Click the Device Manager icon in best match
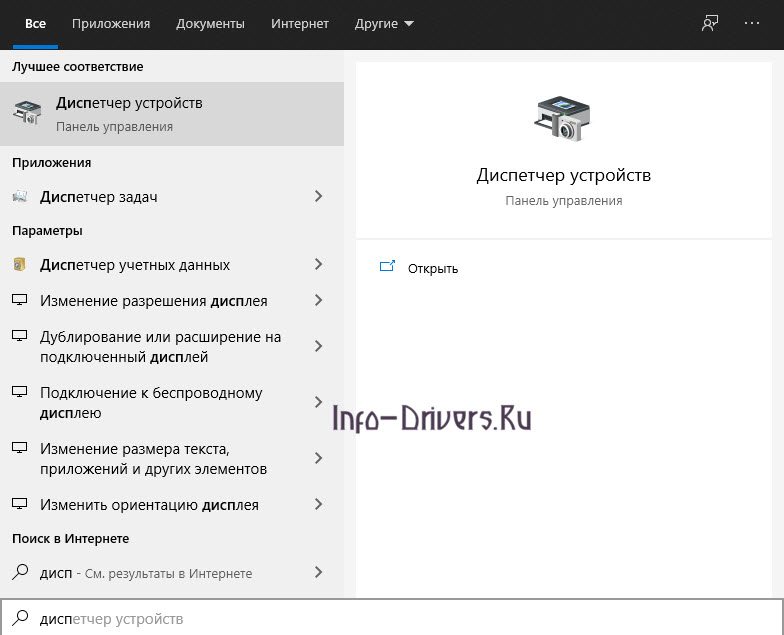This screenshot has width=784, height=635. pyautogui.click(x=28, y=113)
